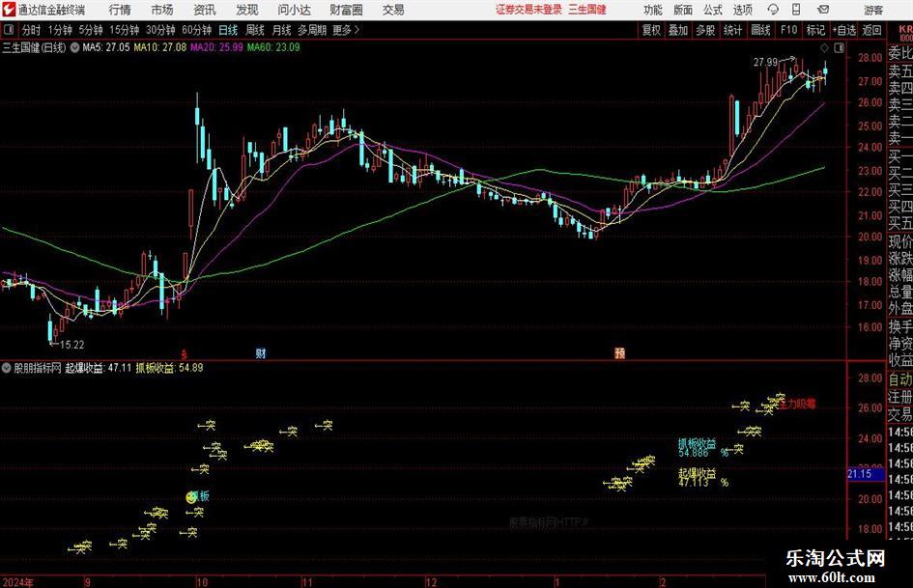Click the MA60: 23.09 label
913x588 pixels.
(273, 47)
